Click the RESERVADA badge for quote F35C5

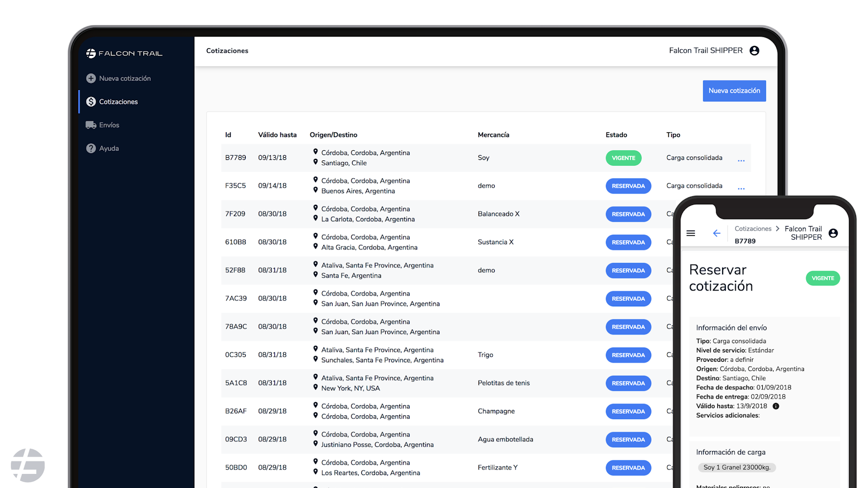pos(628,186)
